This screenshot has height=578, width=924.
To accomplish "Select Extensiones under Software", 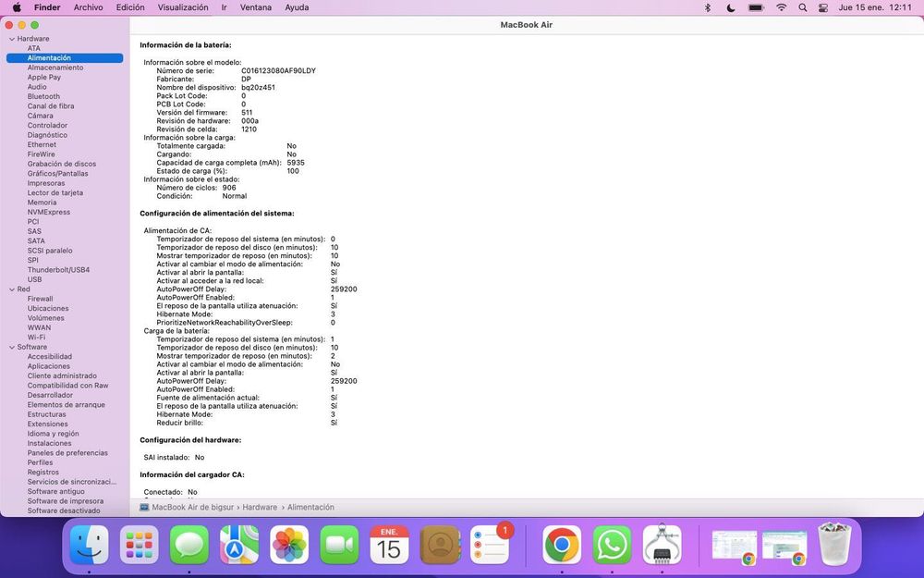I will pos(48,424).
